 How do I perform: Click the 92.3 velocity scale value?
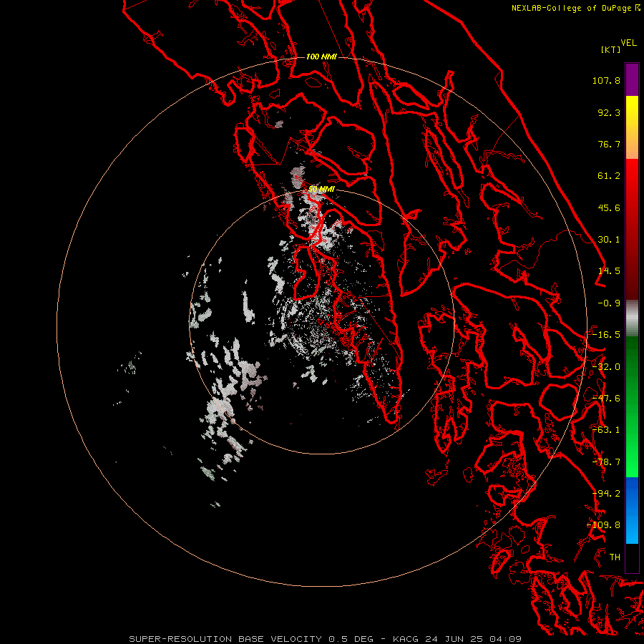coord(609,112)
